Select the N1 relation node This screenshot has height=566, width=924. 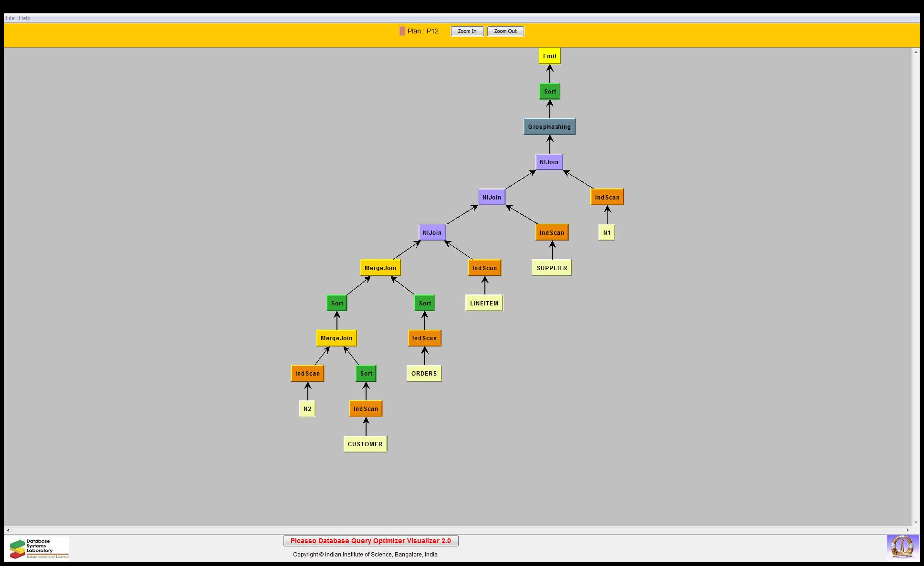(607, 233)
